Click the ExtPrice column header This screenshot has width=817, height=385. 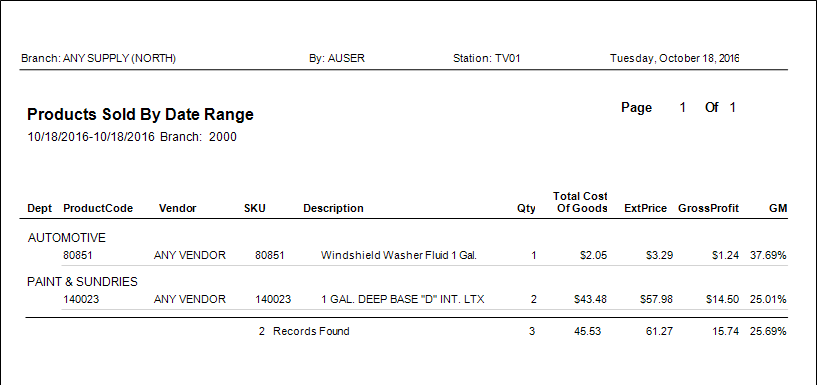pyautogui.click(x=646, y=208)
